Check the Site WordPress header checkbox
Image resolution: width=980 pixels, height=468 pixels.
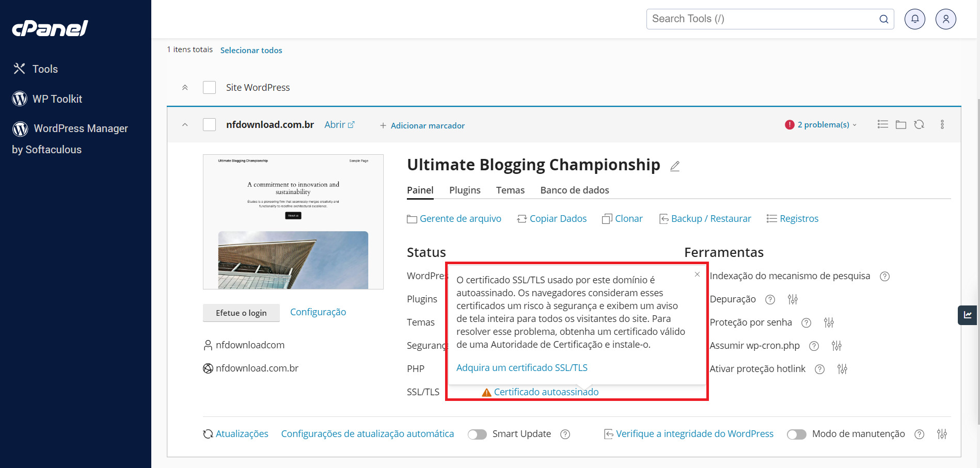pyautogui.click(x=209, y=87)
